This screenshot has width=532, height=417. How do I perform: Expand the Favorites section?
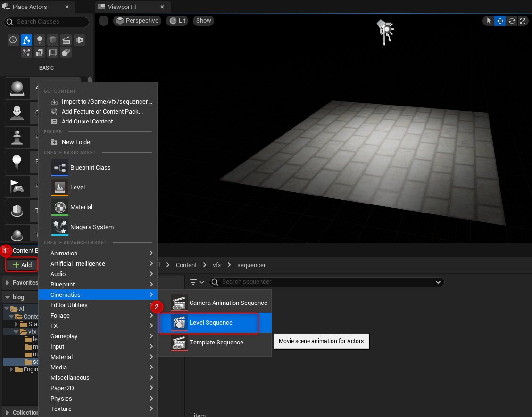[x=8, y=283]
